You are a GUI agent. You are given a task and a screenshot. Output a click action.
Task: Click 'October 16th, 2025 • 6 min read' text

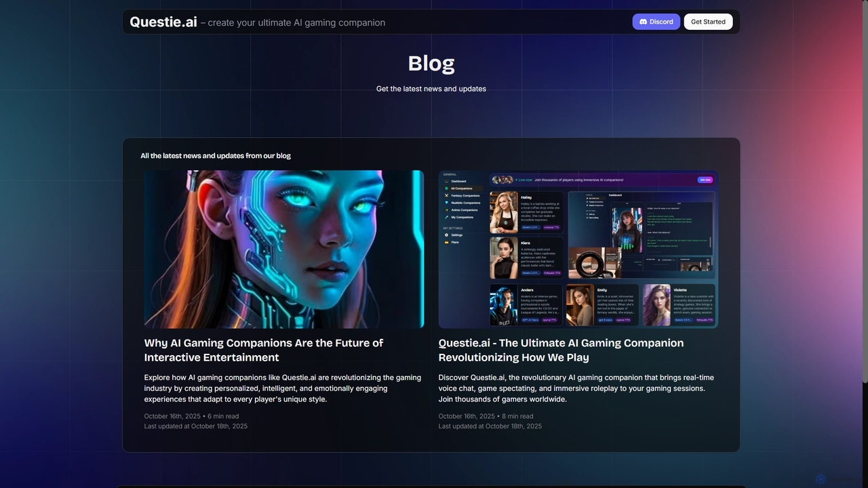click(x=191, y=416)
